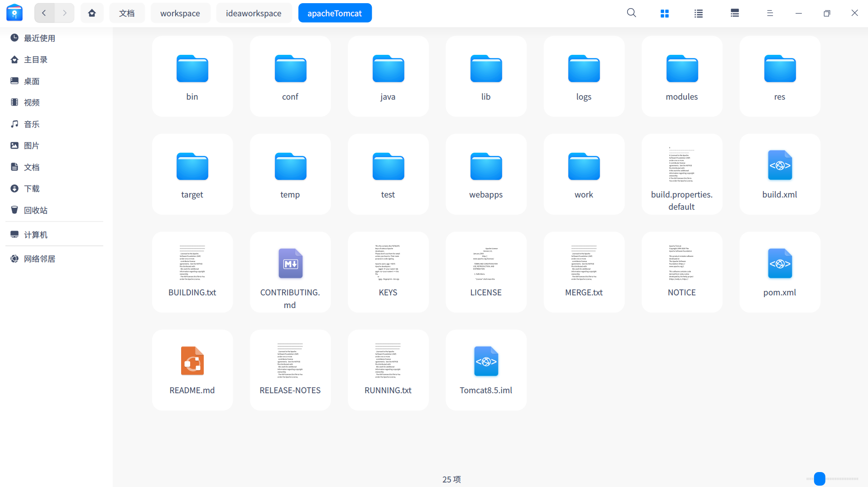Image resolution: width=868 pixels, height=487 pixels.
Task: Select the res folder
Action: click(780, 76)
